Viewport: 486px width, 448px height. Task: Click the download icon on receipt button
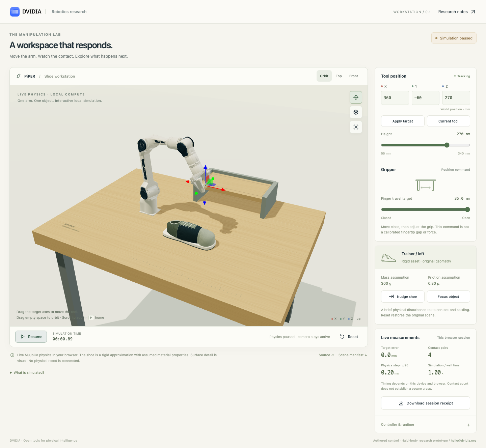[401, 403]
